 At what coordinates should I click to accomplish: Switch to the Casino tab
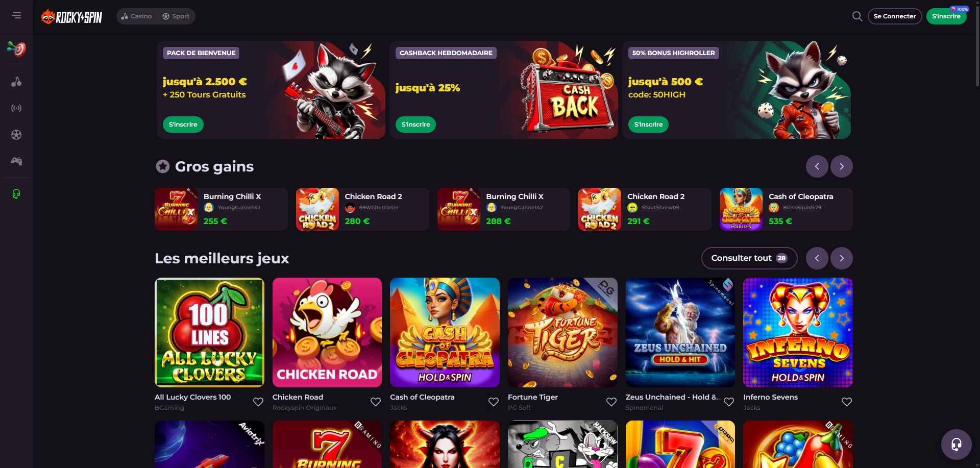136,16
